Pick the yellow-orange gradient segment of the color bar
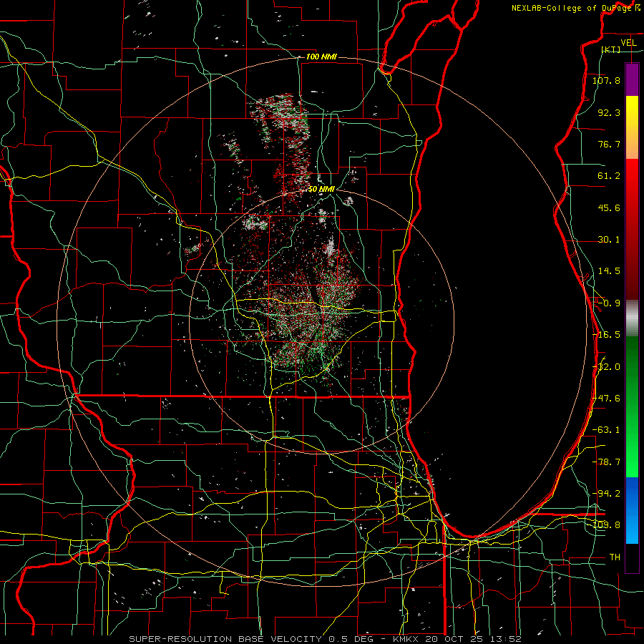Screen dimensions: 644x644 (632, 127)
